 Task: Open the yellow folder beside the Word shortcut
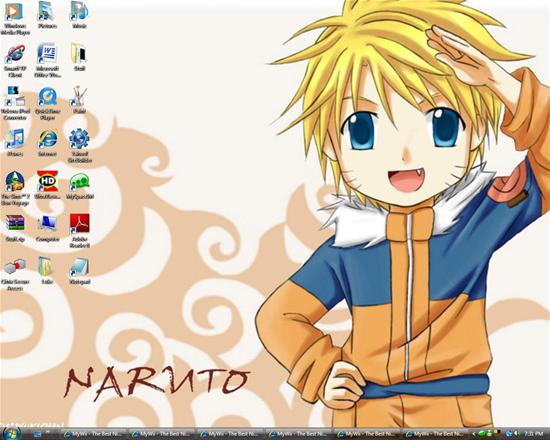point(79,58)
